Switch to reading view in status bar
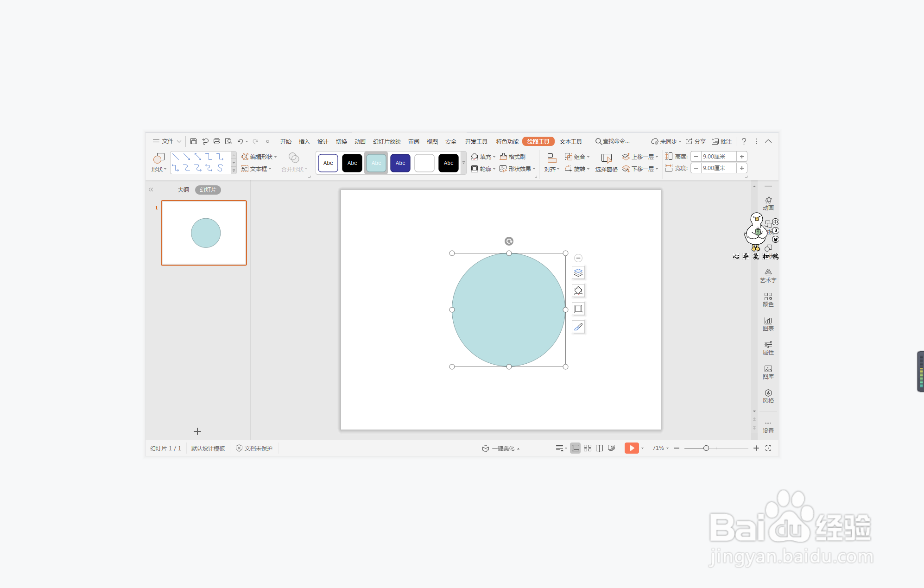Screen dimensions: 924x588 599,448
